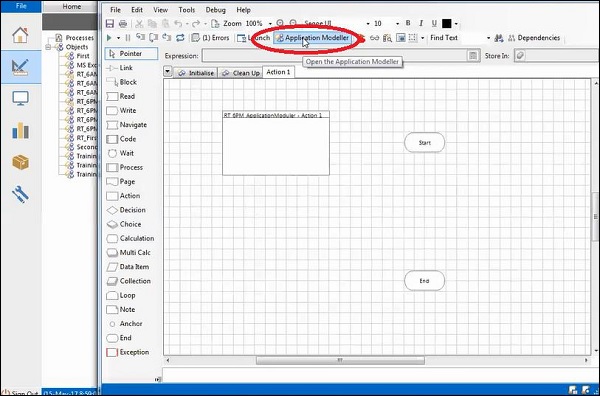Open the font size 10 dropdown
Viewport: 600px width, 396px height.
pos(398,24)
